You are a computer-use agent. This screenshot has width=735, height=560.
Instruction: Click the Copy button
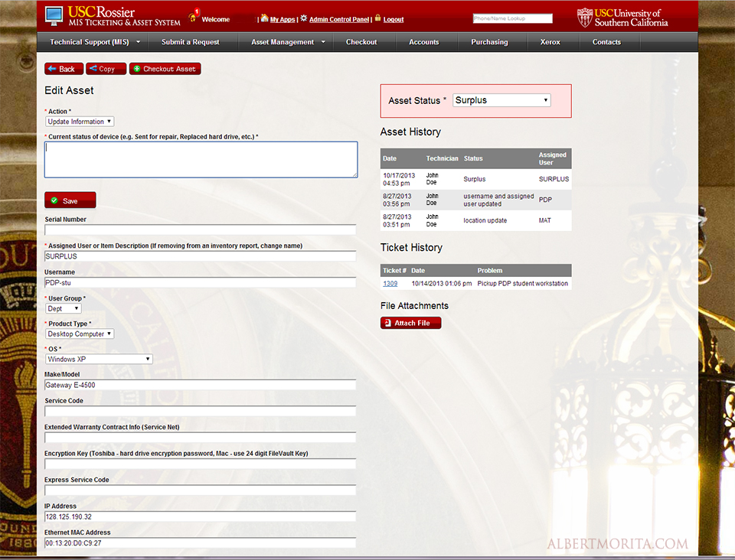pos(106,69)
